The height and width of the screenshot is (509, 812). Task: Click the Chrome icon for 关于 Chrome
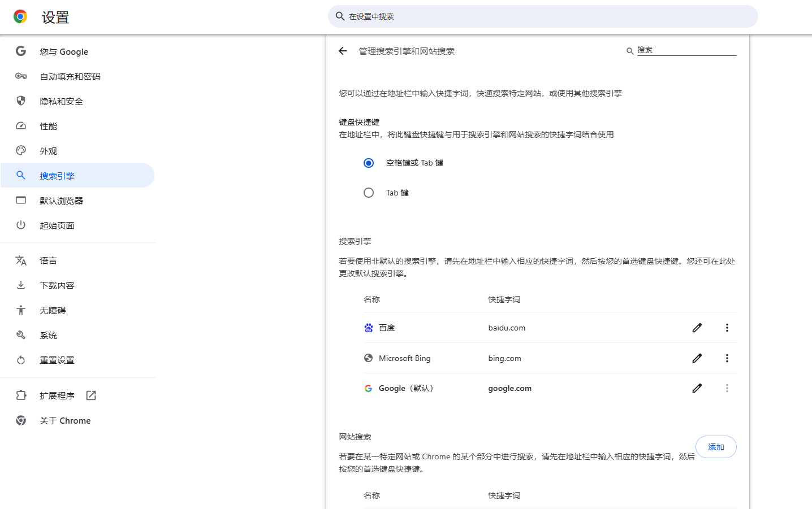21,420
